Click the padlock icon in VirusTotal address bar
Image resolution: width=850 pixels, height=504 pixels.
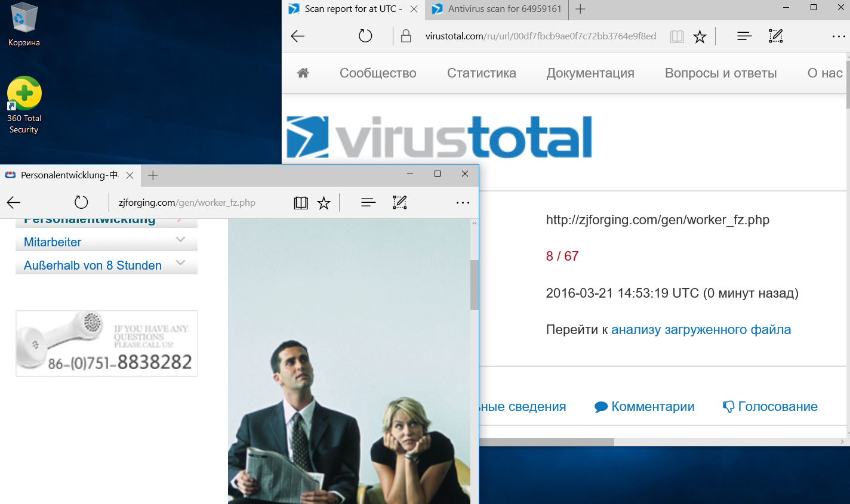pyautogui.click(x=406, y=36)
